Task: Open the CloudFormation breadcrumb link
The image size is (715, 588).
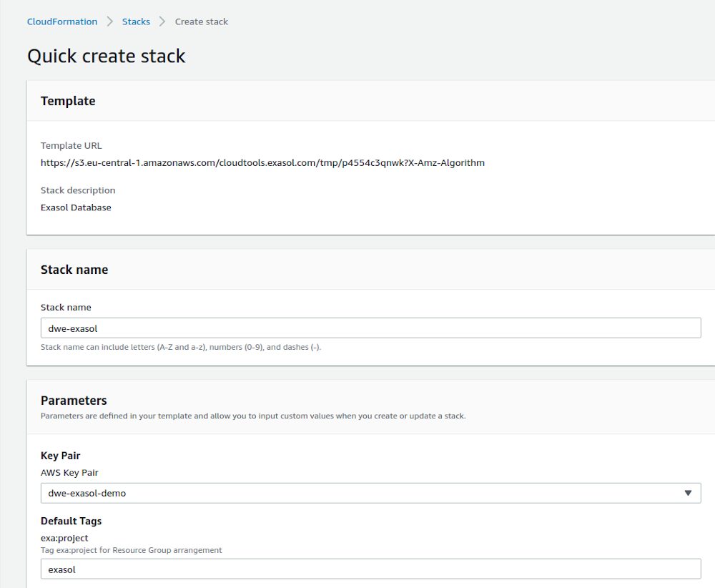Action: click(x=62, y=21)
